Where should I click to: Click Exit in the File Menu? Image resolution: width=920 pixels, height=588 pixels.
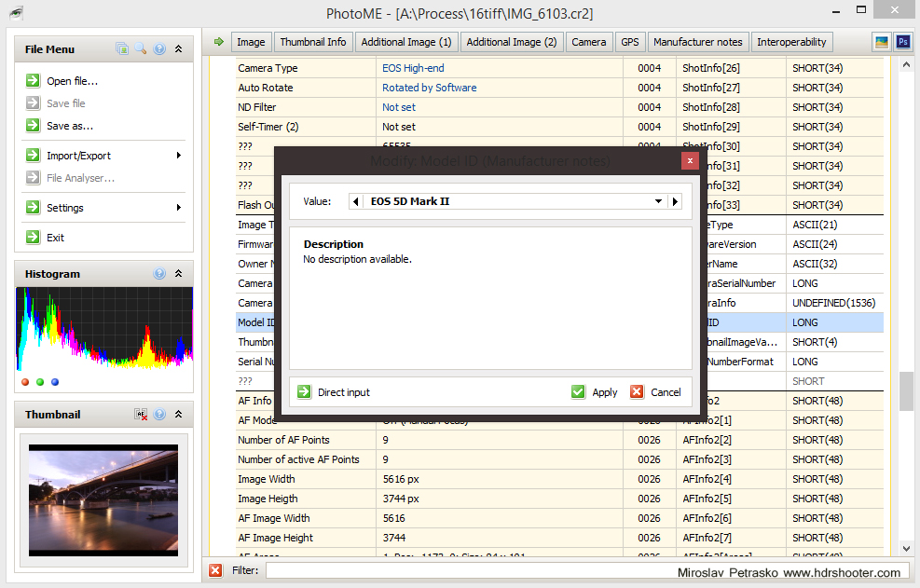[55, 238]
